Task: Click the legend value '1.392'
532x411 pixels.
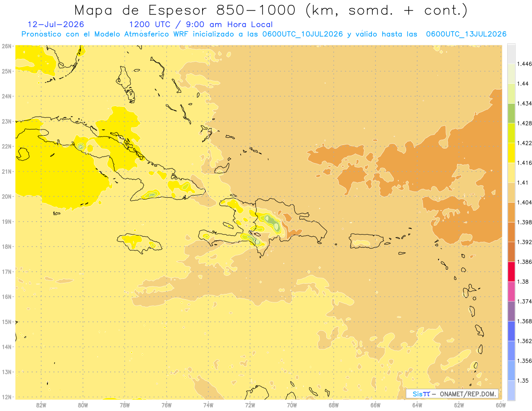Action: click(524, 242)
